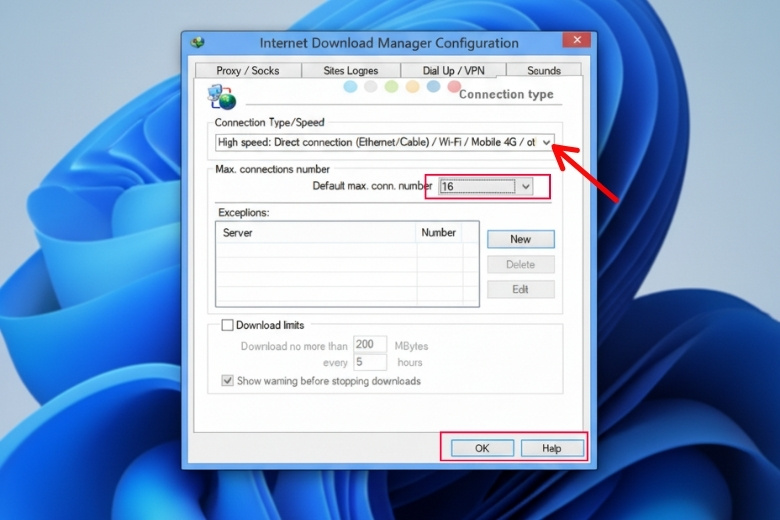Click the Server column header

pyautogui.click(x=316, y=233)
